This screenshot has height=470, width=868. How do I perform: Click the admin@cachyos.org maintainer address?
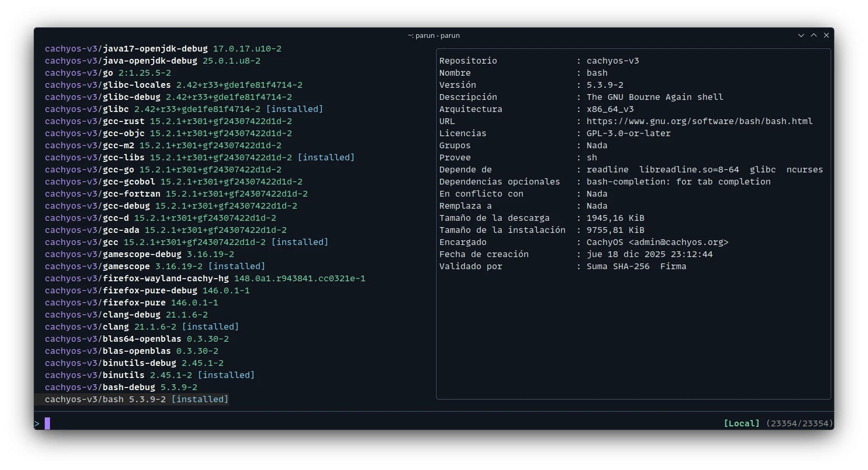(679, 242)
